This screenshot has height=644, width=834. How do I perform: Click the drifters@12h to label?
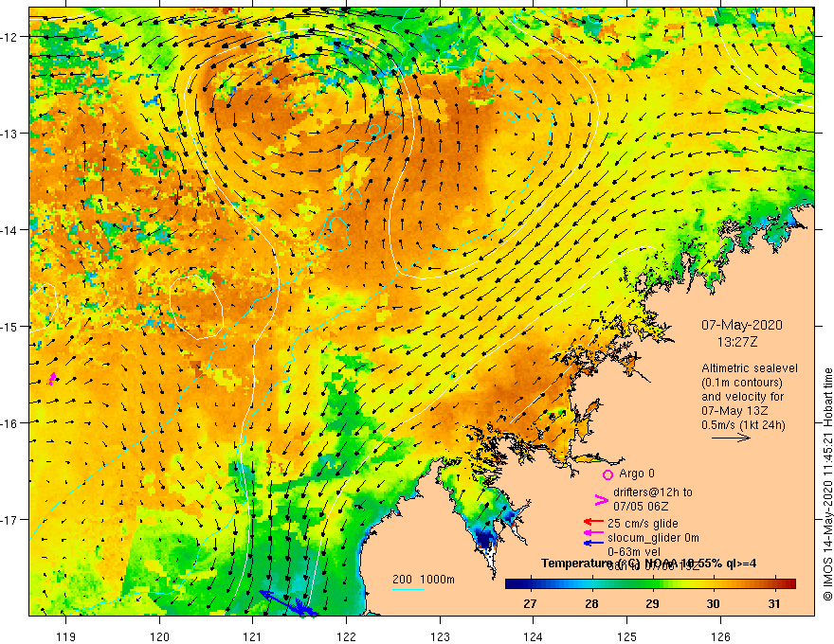(653, 492)
